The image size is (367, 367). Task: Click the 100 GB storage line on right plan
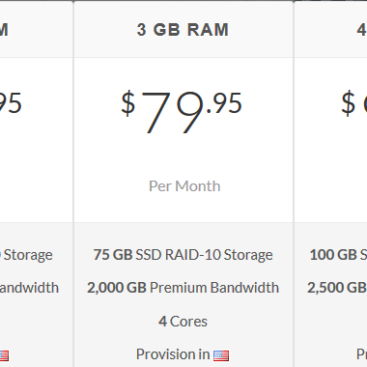(338, 255)
